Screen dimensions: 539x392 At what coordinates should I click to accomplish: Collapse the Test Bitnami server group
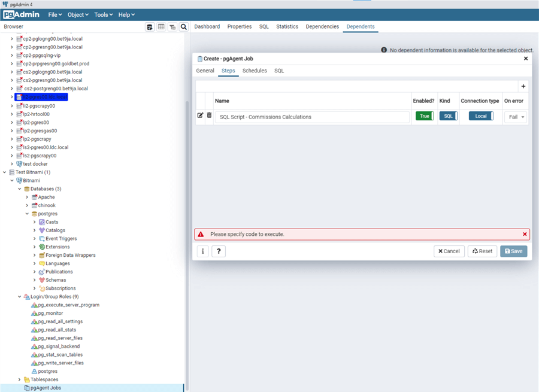click(4, 172)
